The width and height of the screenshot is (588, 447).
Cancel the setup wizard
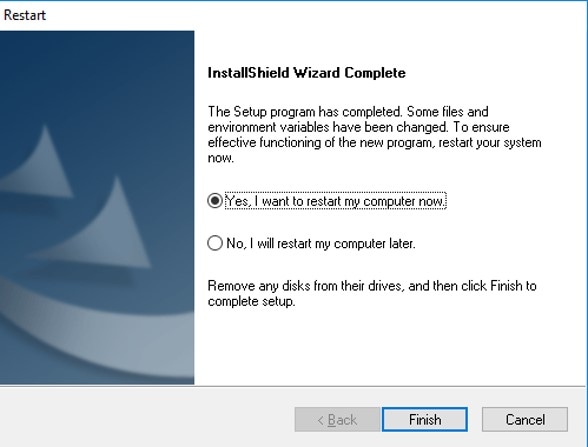[525, 419]
